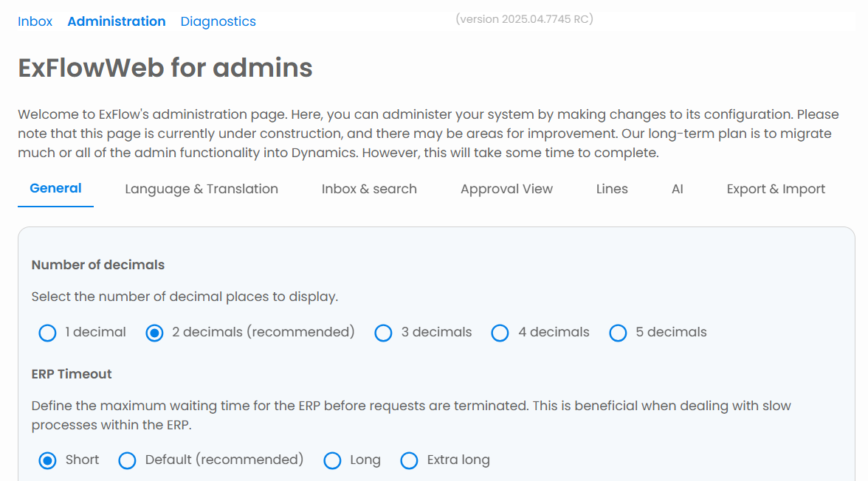Image resolution: width=868 pixels, height=481 pixels.
Task: Open the Lines tab
Action: point(612,190)
